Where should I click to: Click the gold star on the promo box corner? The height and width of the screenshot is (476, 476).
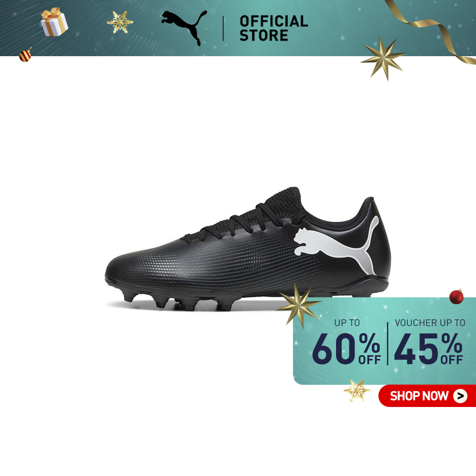(299, 306)
